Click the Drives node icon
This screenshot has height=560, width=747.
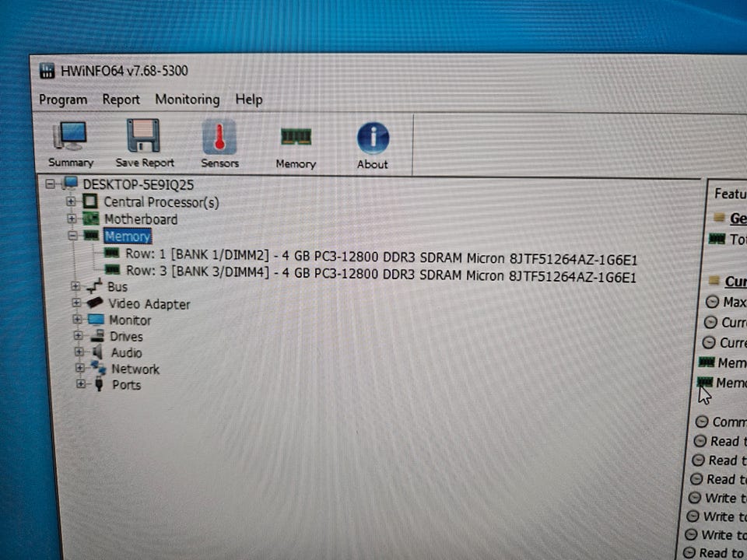[x=97, y=336]
